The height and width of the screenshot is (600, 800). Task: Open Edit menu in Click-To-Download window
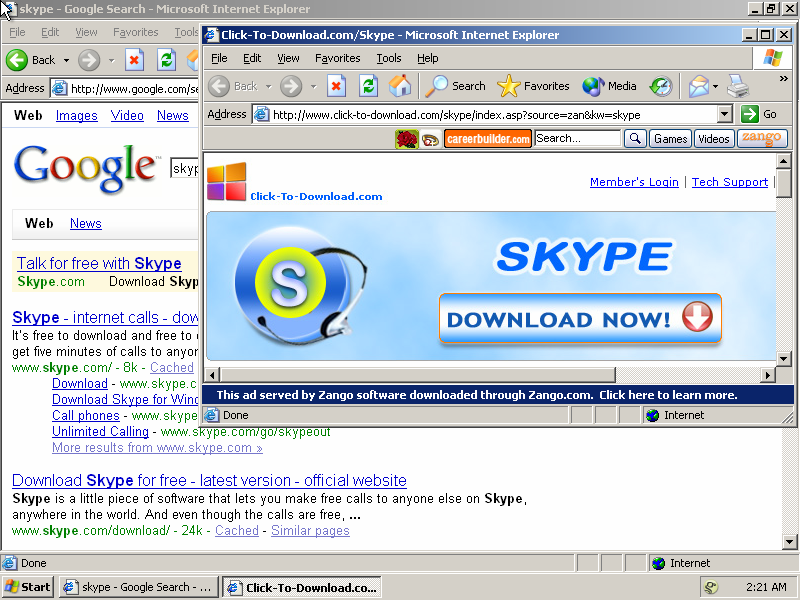tap(252, 58)
